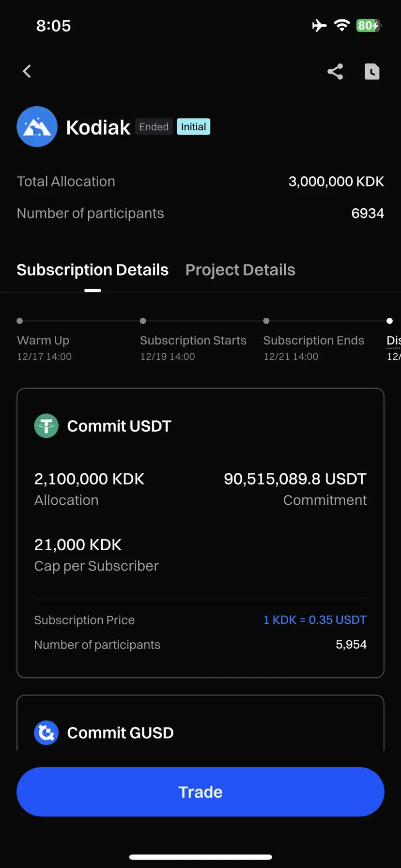Tap the Kodiak project logo
This screenshot has width=401, height=868.
point(37,127)
